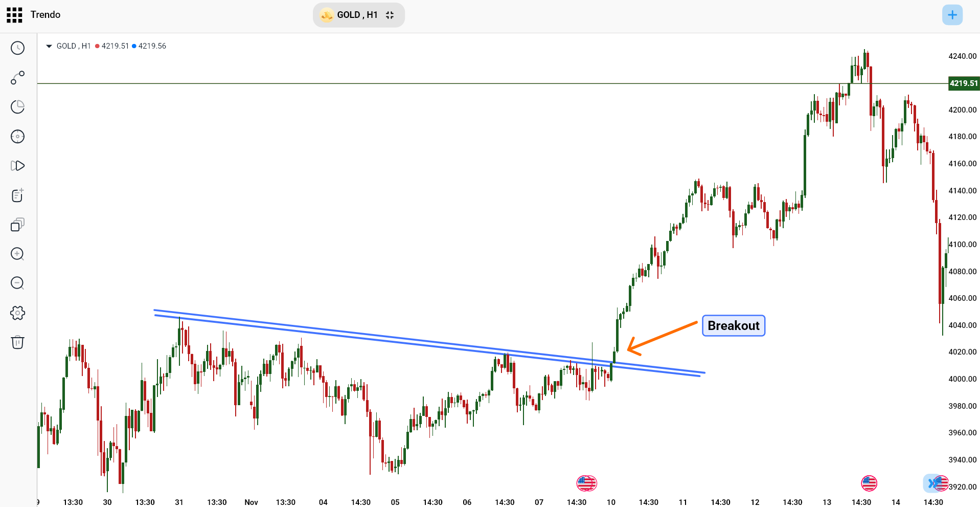980x507 pixels.
Task: Select the red bid price 4219.51 indicator
Action: point(111,46)
